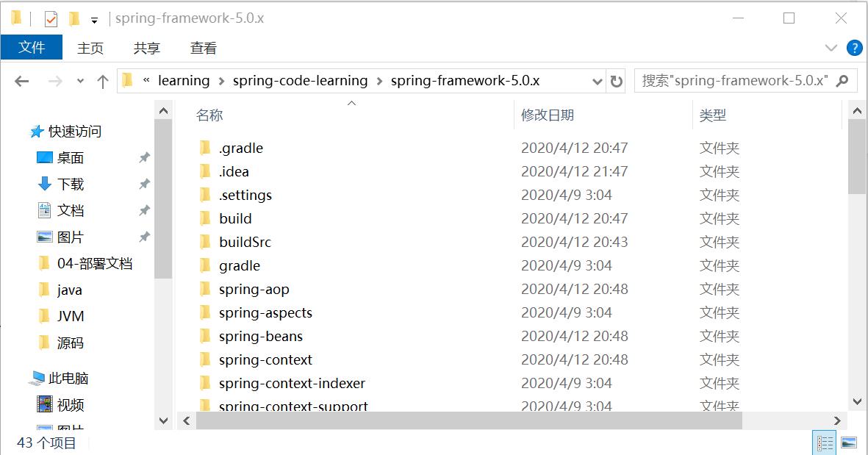
Task: Open Help using the blue question mark icon
Action: pos(855,49)
